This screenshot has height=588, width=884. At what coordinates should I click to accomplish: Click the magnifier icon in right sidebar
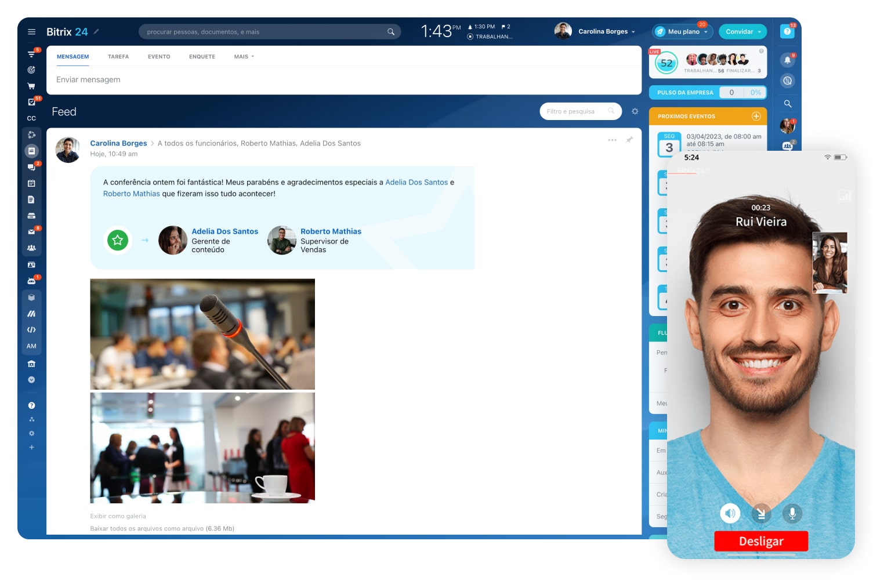point(787,104)
